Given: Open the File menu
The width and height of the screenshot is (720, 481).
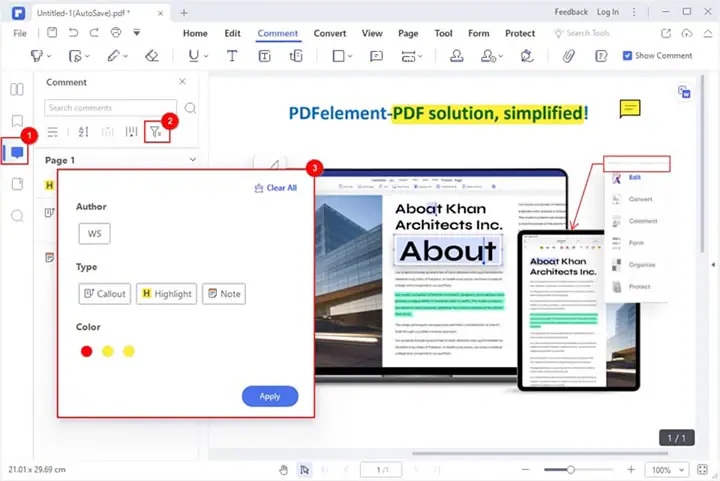Looking at the screenshot, I should [20, 33].
